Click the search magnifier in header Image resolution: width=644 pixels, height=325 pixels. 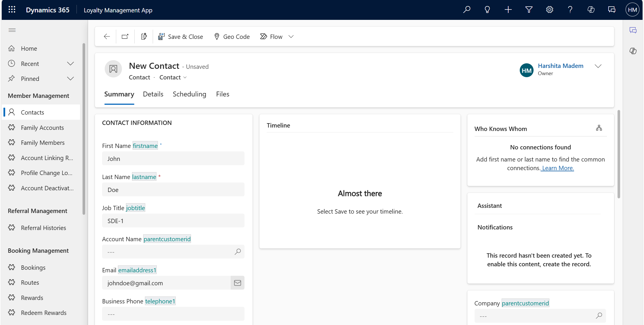tap(467, 10)
